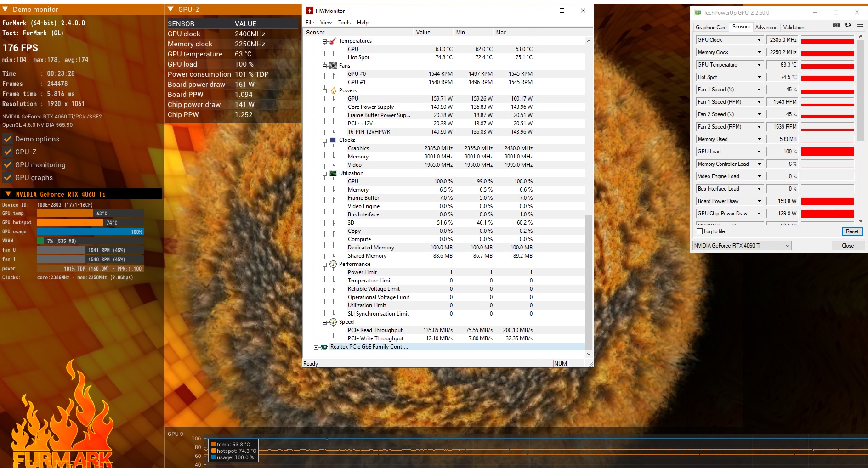Click the Max column header in HWMonitor
The image size is (868, 468).
[513, 32]
